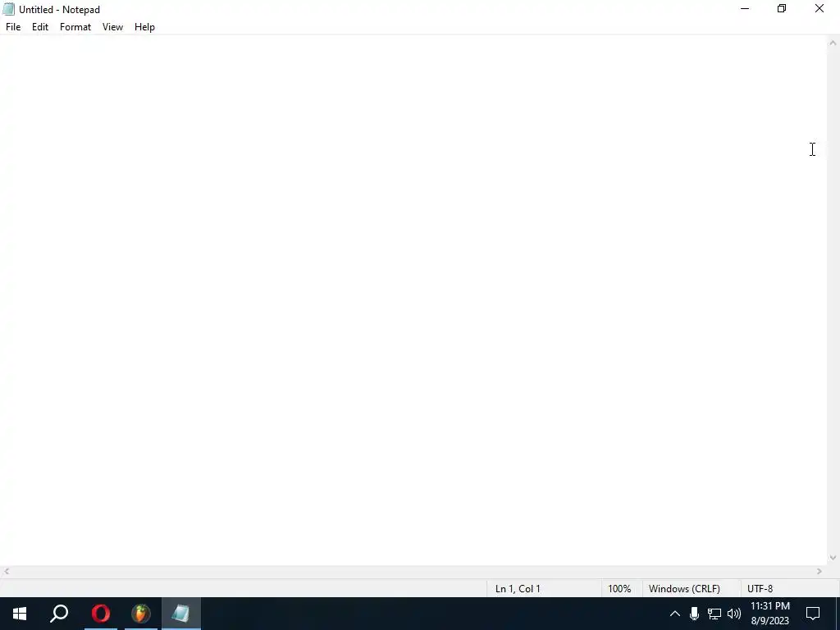Open the File menu
The height and width of the screenshot is (630, 840).
pos(13,27)
